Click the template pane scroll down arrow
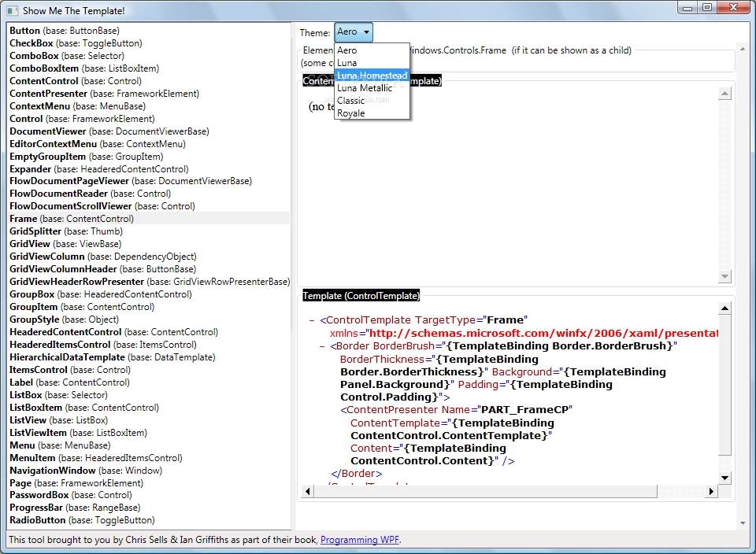This screenshot has width=756, height=554. [x=724, y=478]
